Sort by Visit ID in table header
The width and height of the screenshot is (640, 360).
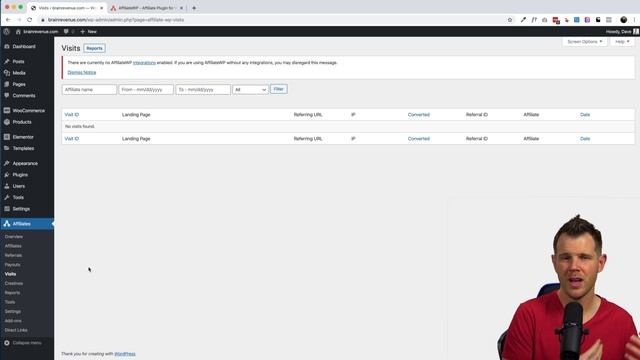72,115
